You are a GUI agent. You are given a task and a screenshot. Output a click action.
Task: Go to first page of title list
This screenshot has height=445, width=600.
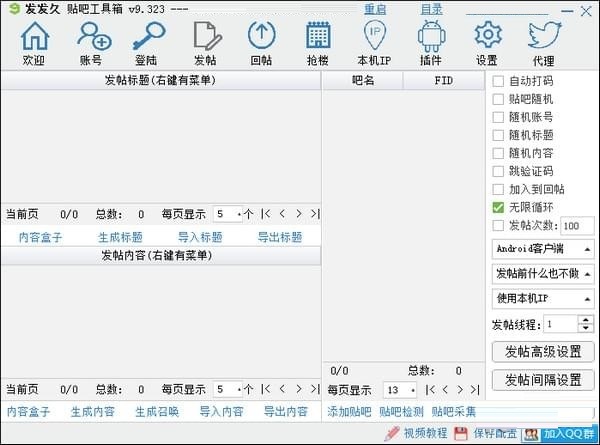point(266,214)
